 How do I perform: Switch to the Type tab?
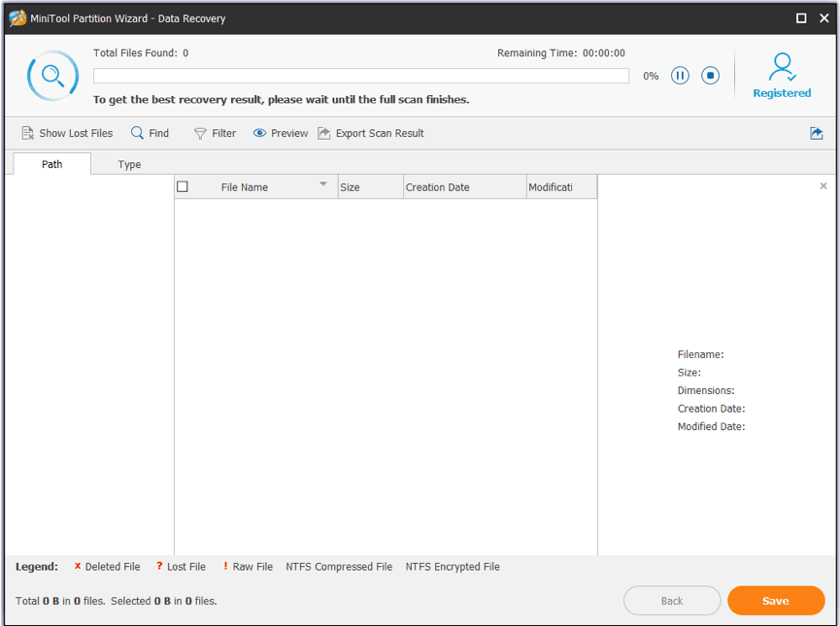click(x=129, y=164)
